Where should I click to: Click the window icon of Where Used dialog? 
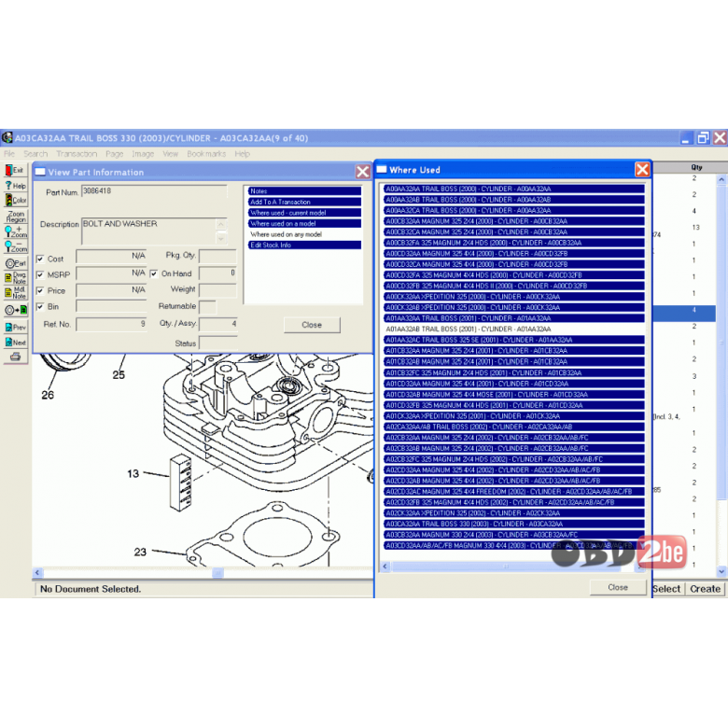pyautogui.click(x=382, y=170)
